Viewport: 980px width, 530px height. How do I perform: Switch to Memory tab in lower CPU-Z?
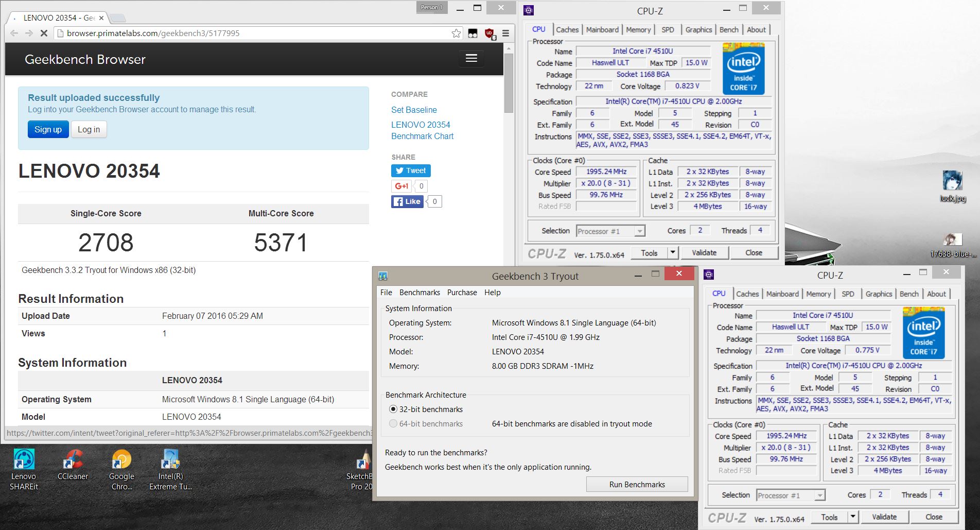818,294
